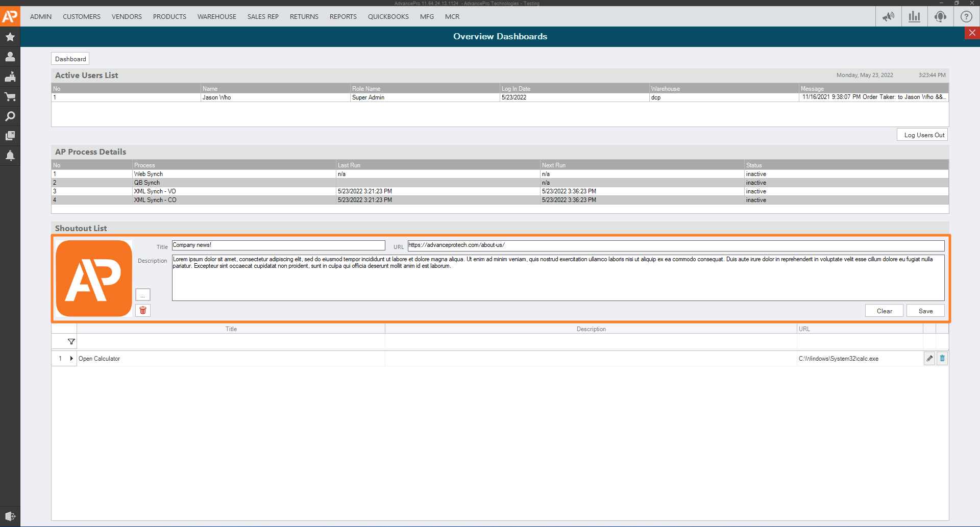
Task: Open the customers person sidebar icon
Action: (x=10, y=57)
